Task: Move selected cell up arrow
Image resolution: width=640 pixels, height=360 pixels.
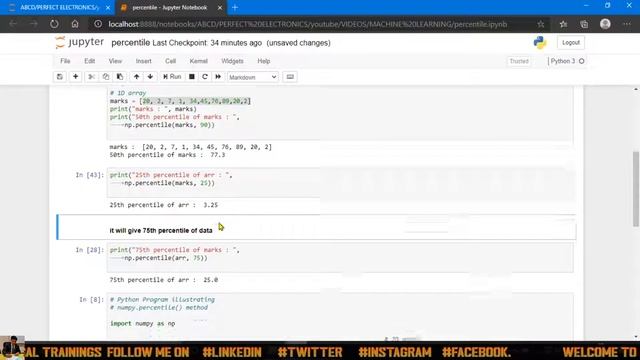Action: coord(136,77)
